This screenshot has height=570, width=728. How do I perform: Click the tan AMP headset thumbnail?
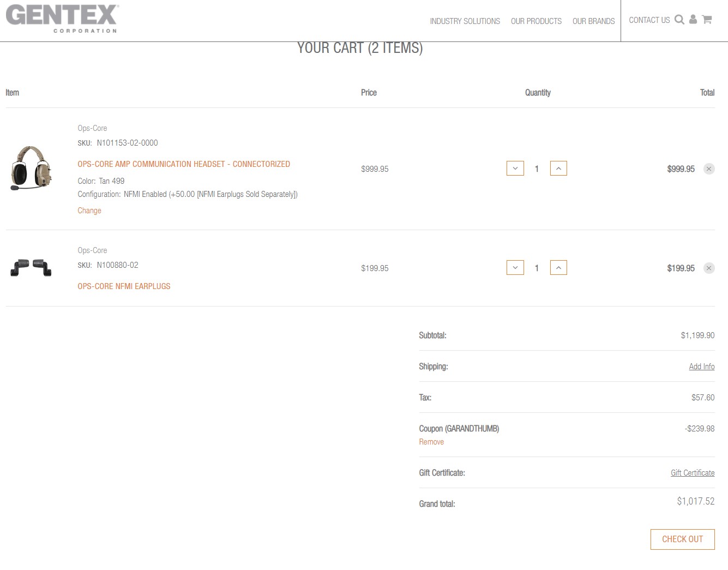pos(31,168)
